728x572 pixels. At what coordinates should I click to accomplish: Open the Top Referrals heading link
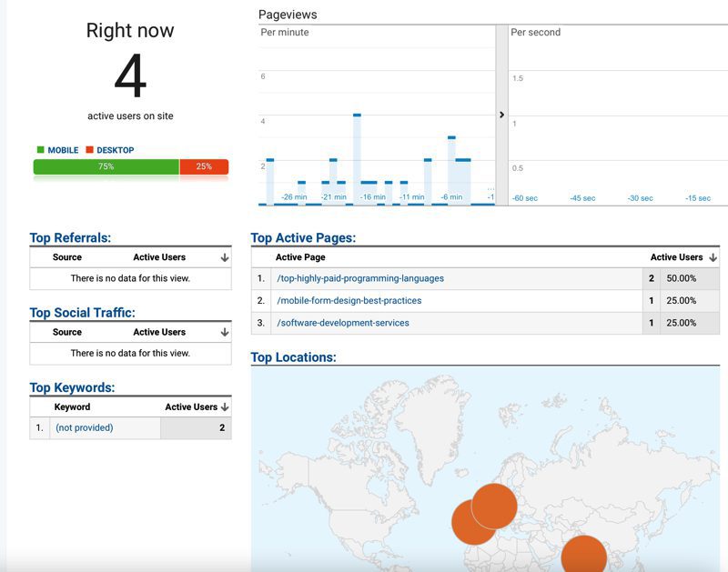[x=70, y=238]
